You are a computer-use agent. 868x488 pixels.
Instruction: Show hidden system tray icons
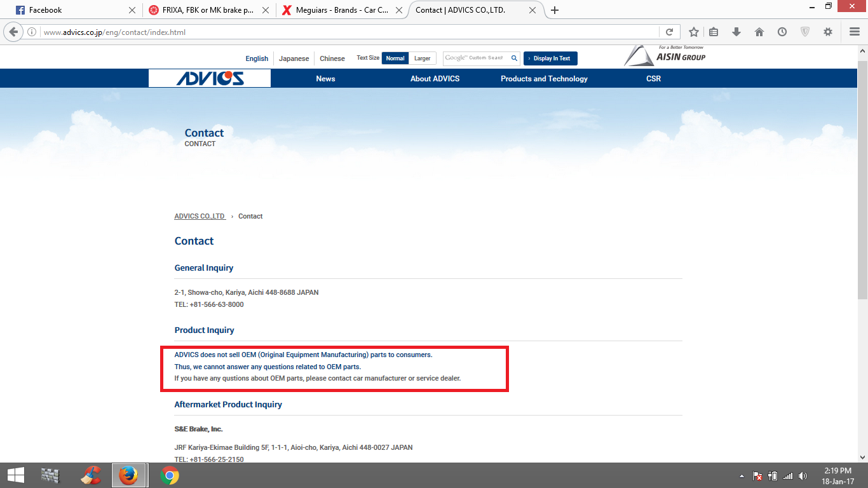pyautogui.click(x=742, y=476)
